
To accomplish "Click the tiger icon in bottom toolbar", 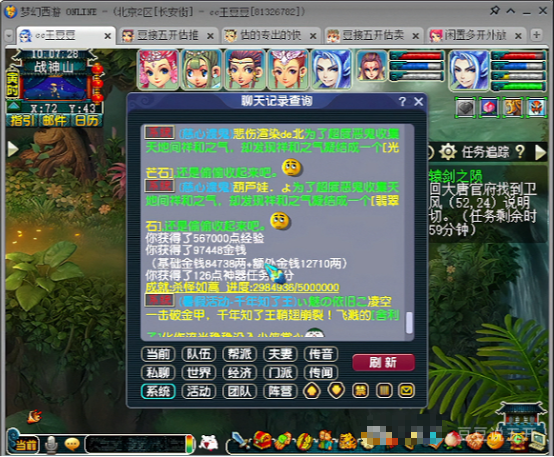I will coord(348,441).
